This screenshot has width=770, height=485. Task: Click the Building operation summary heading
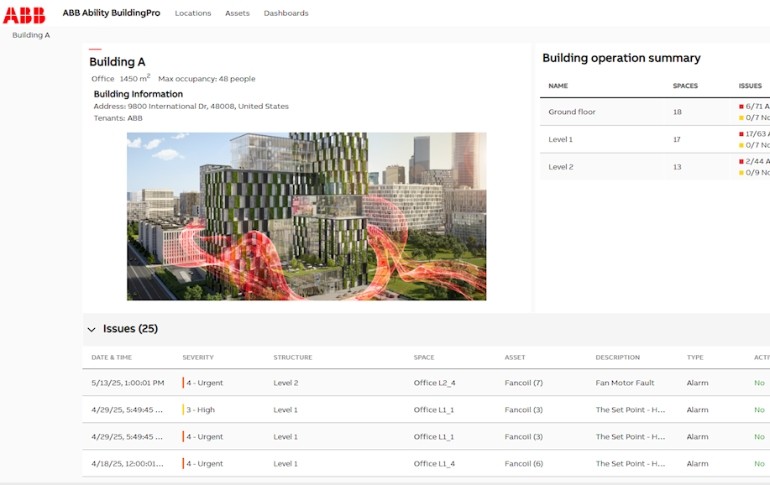click(x=621, y=58)
